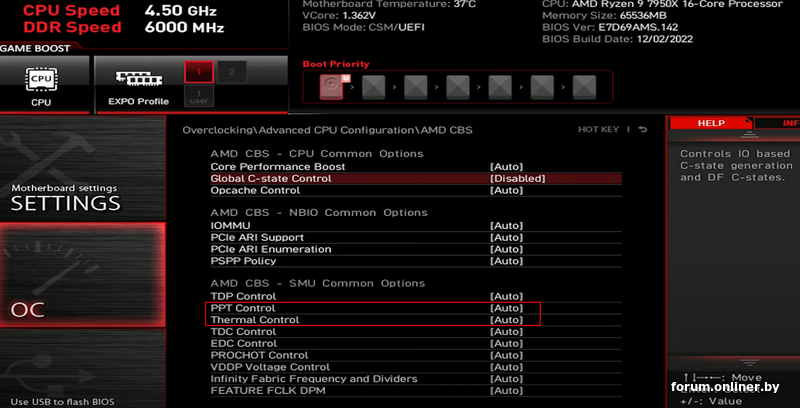Click the GAME BOOST label

click(x=35, y=48)
